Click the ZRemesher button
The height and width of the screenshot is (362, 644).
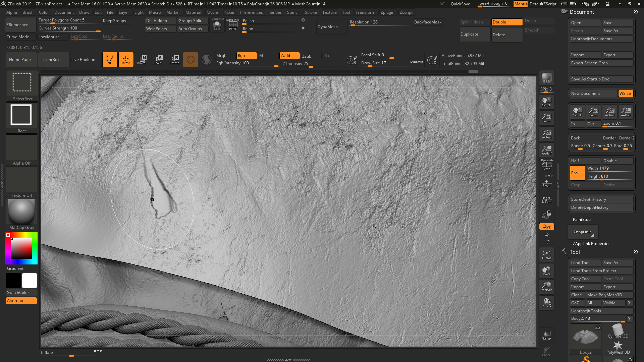(20, 25)
